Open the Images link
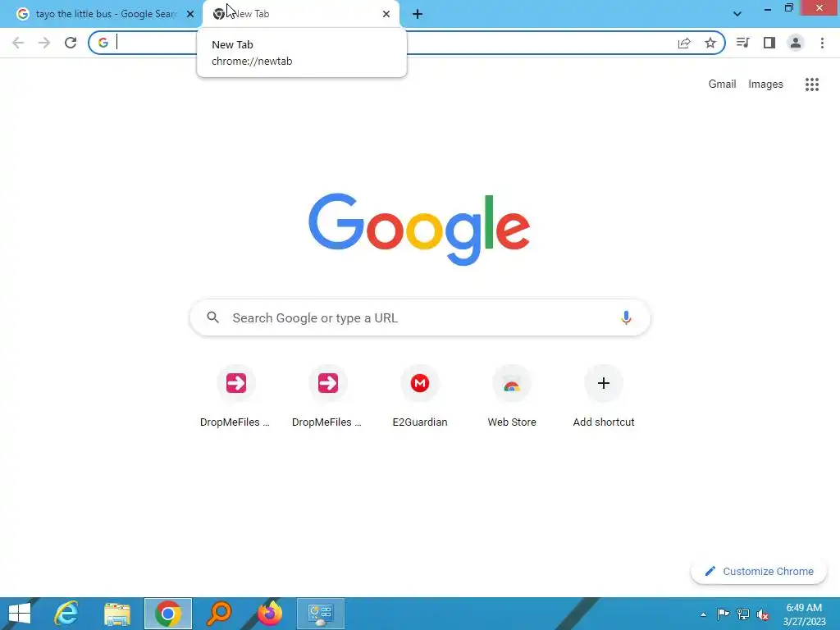This screenshot has height=630, width=840. pos(765,84)
